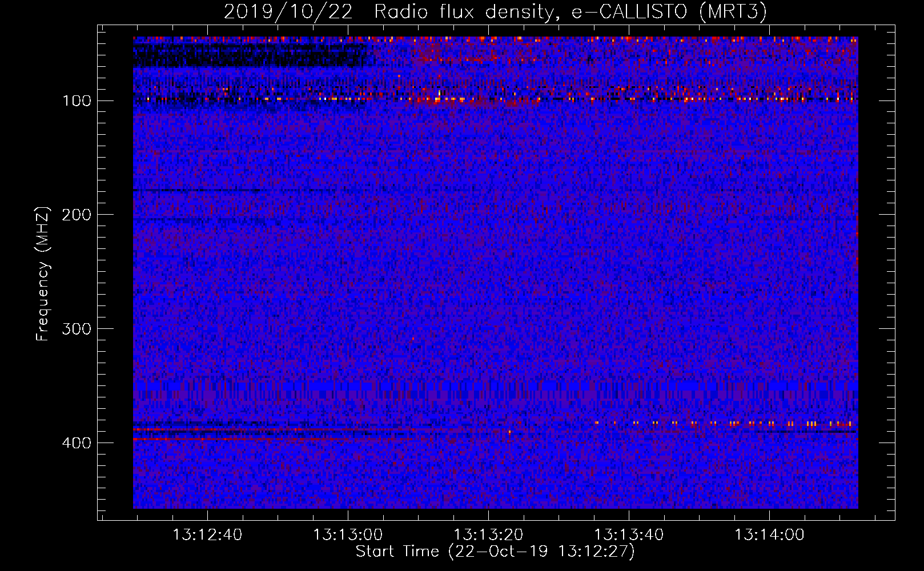Click the 100 frequency tick label
924x571 pixels.
click(x=77, y=100)
